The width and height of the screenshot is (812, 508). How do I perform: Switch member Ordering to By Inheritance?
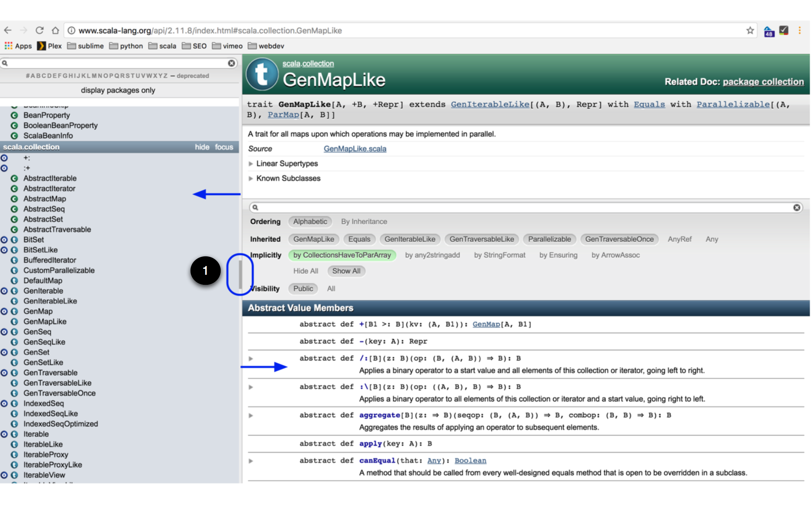coord(363,222)
